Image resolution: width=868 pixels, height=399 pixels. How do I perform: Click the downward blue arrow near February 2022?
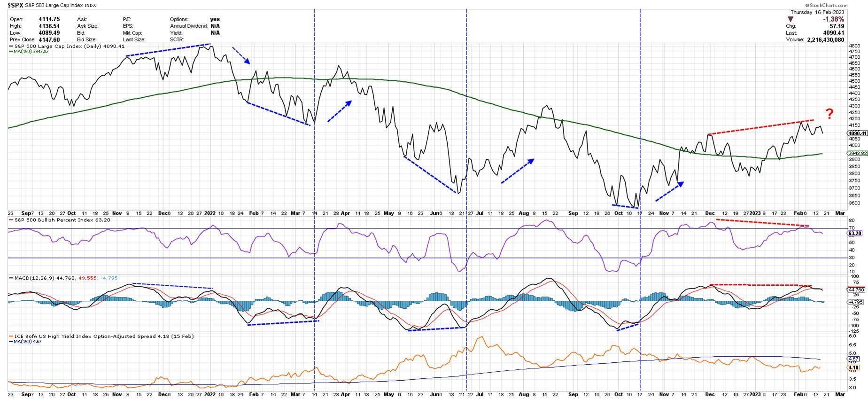[x=241, y=55]
